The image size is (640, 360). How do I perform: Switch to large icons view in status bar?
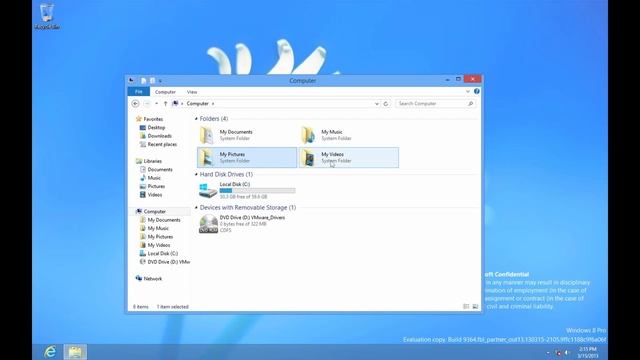475,307
